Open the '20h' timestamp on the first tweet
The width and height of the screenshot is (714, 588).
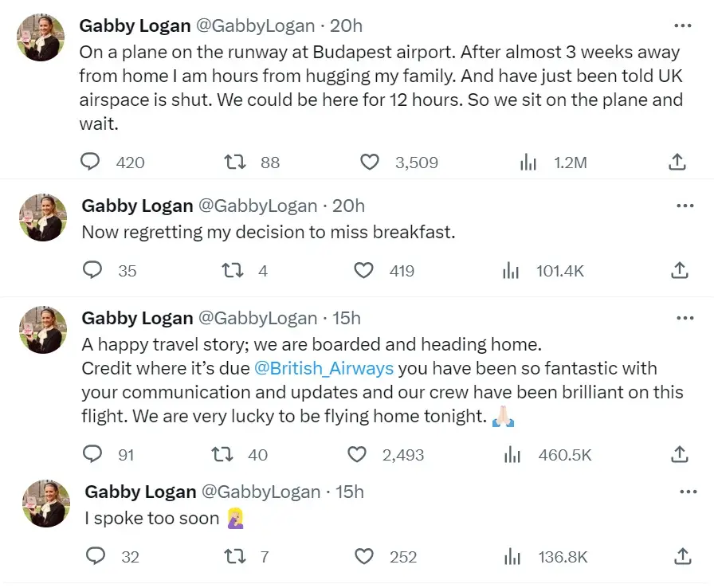click(346, 25)
